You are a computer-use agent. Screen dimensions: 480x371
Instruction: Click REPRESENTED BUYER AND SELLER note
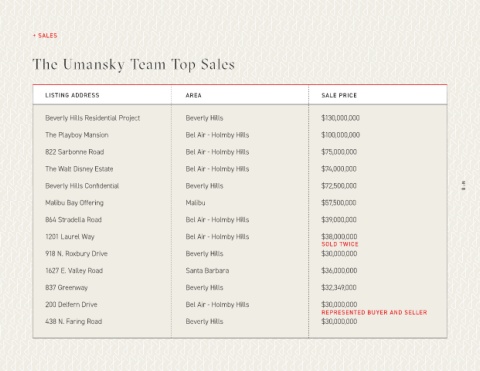pos(374,313)
